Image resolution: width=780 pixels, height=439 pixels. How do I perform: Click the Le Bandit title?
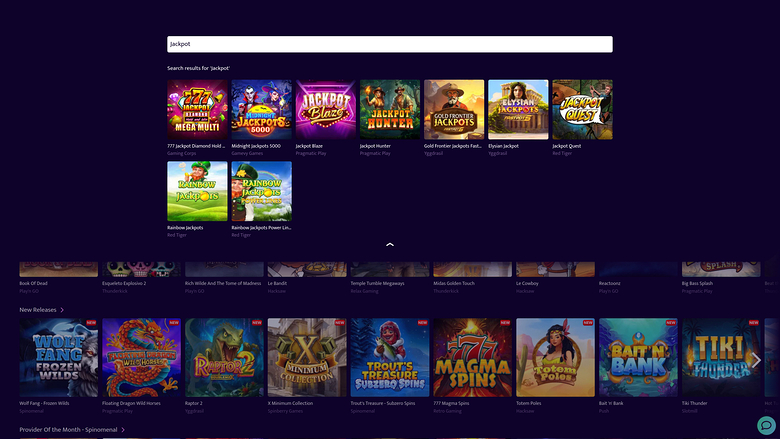[277, 283]
